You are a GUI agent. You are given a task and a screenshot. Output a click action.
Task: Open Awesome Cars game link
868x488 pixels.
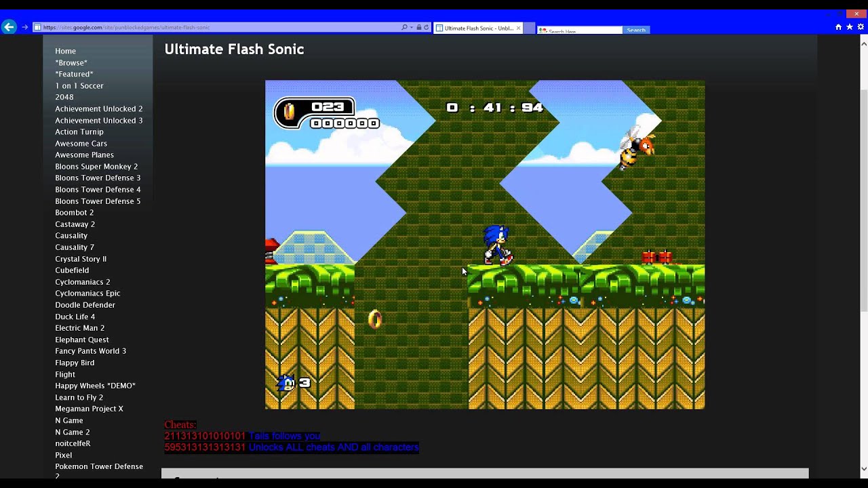click(81, 143)
